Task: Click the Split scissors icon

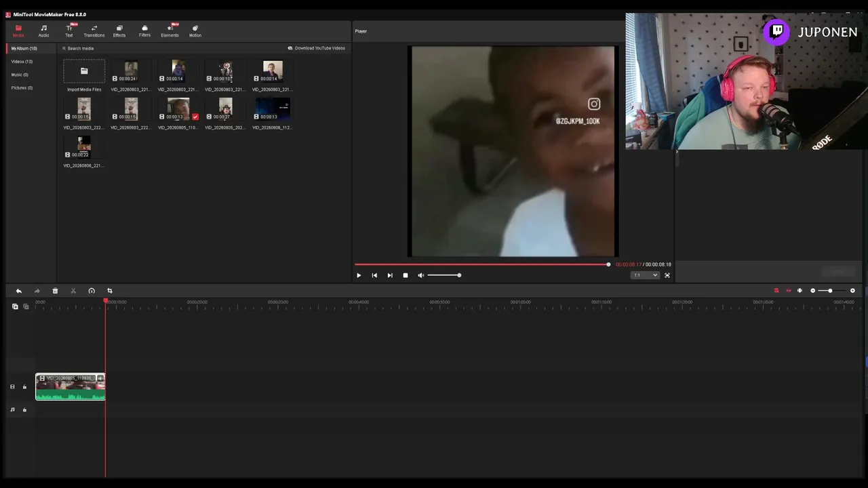Action: click(73, 291)
